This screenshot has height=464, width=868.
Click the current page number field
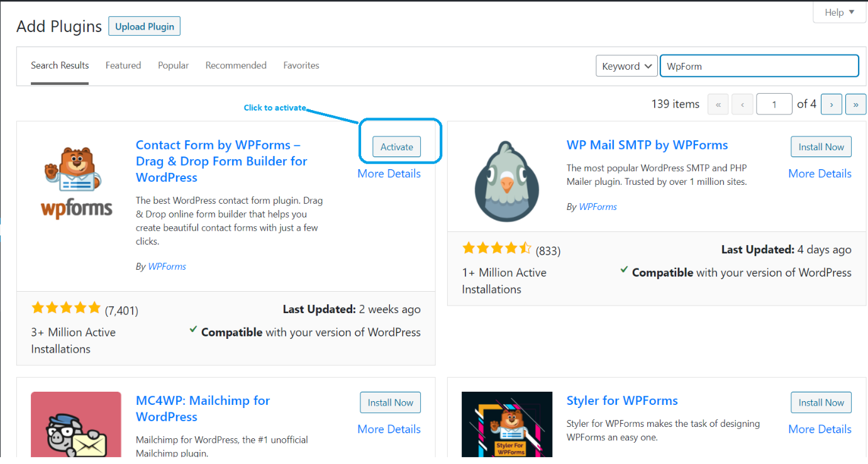(774, 104)
